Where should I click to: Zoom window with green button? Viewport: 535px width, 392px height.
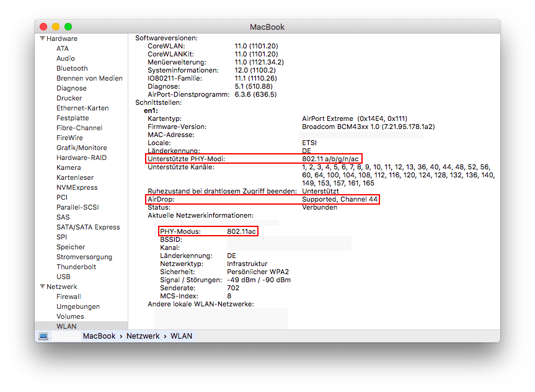[68, 27]
